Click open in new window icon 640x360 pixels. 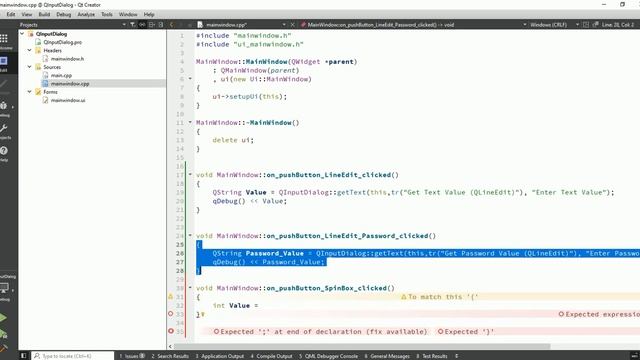(x=596, y=24)
